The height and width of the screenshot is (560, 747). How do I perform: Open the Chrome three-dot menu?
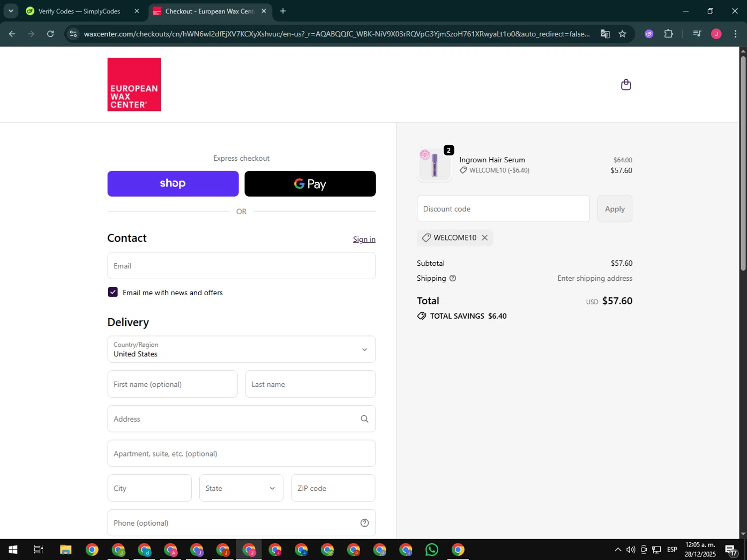(x=736, y=34)
